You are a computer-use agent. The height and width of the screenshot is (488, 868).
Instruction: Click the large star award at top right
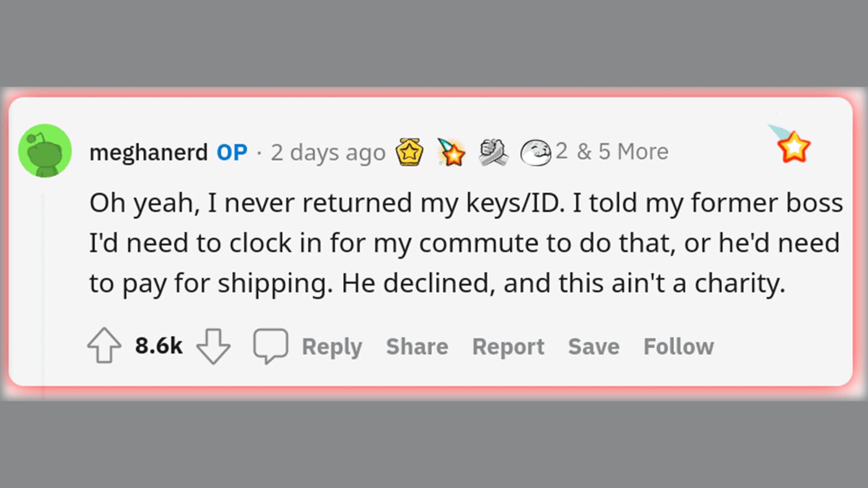tap(793, 146)
